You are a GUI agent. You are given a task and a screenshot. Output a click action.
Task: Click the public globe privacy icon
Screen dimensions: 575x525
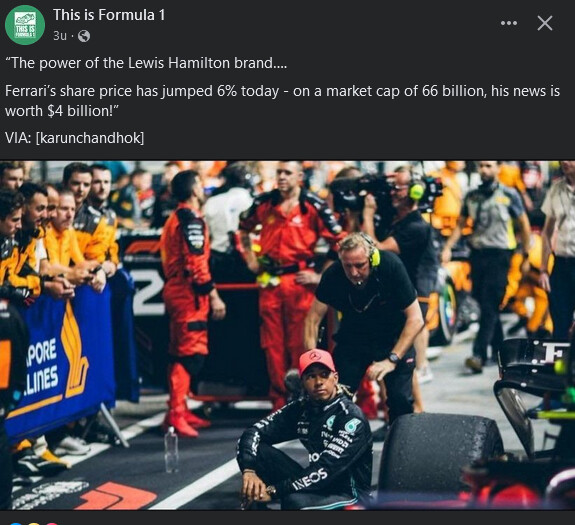pyautogui.click(x=84, y=36)
